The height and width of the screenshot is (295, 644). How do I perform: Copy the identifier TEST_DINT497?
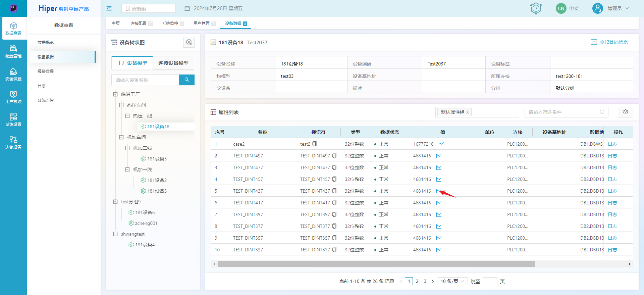(x=334, y=156)
